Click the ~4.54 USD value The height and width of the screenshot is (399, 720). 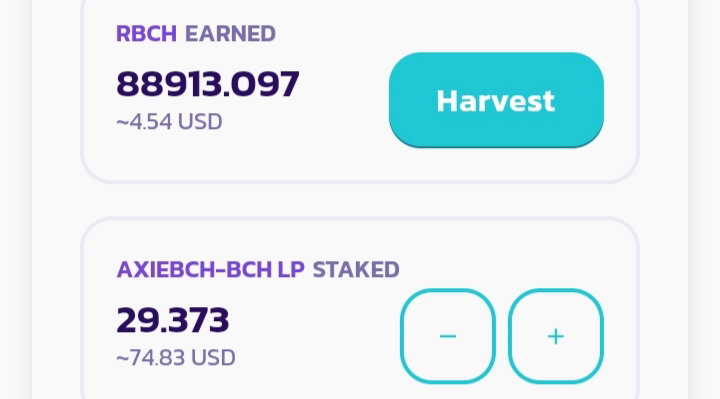click(x=169, y=122)
